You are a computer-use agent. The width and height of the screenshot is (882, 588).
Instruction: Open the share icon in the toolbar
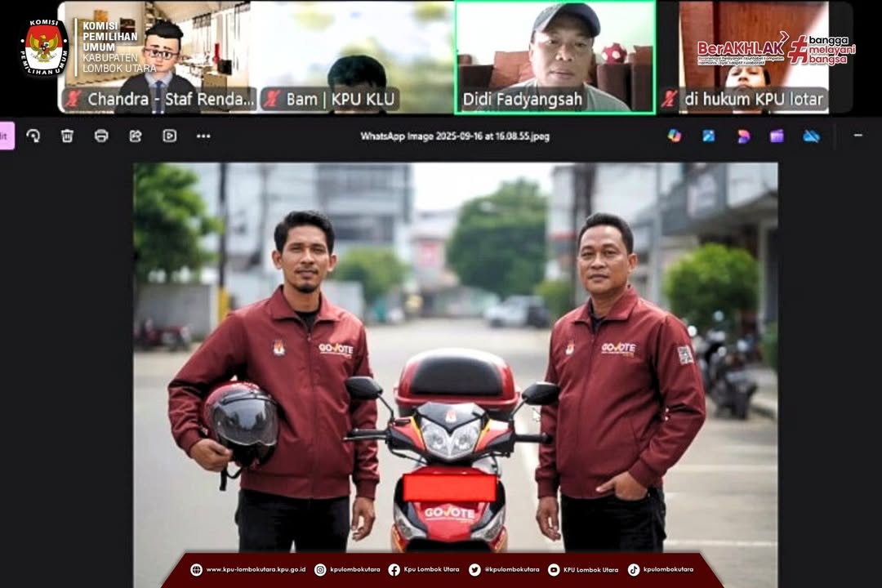pyautogui.click(x=136, y=136)
